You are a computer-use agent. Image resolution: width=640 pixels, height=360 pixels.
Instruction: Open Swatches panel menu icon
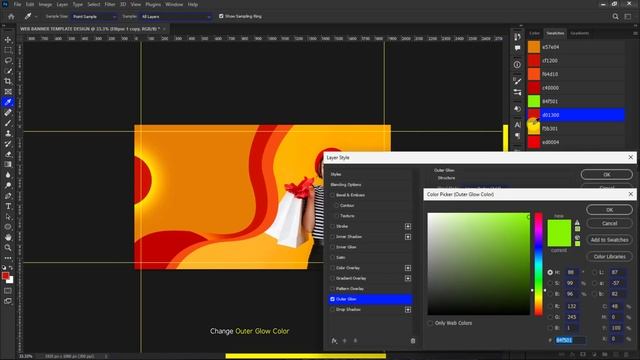click(x=635, y=33)
